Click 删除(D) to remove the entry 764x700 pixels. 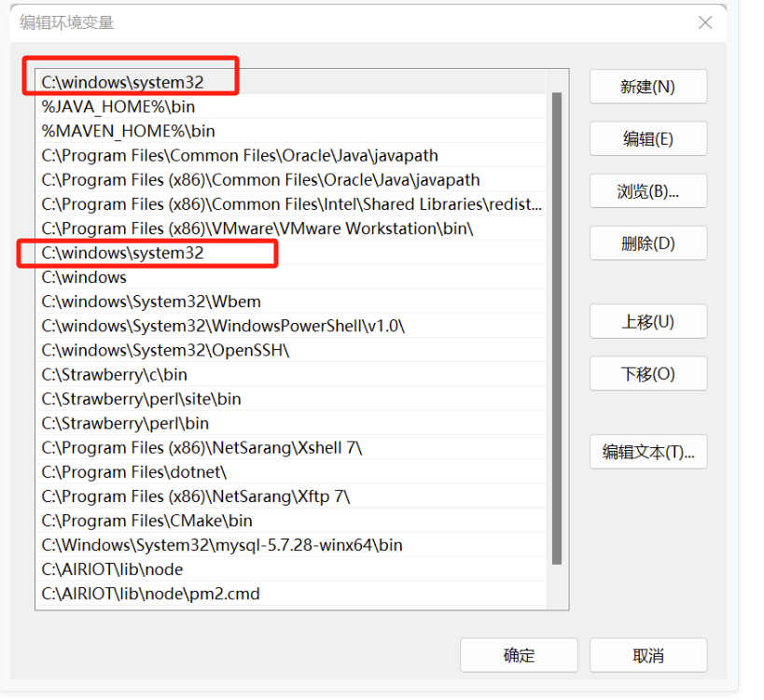(647, 244)
